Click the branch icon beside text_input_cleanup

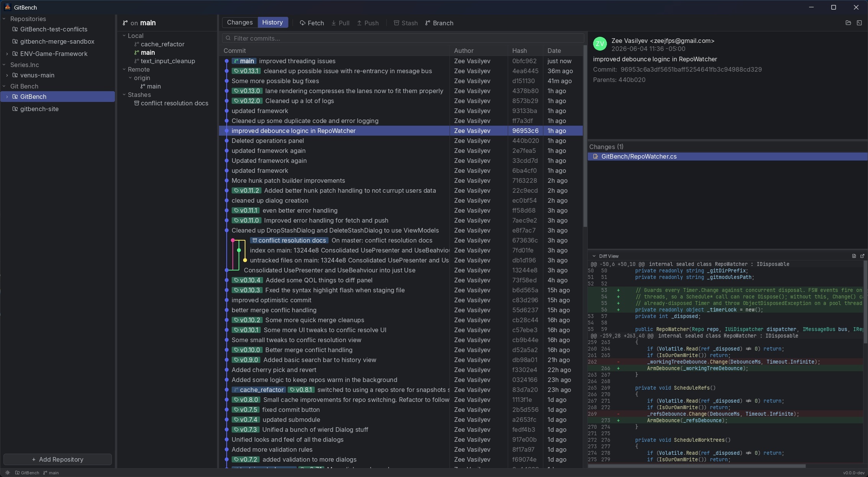136,61
